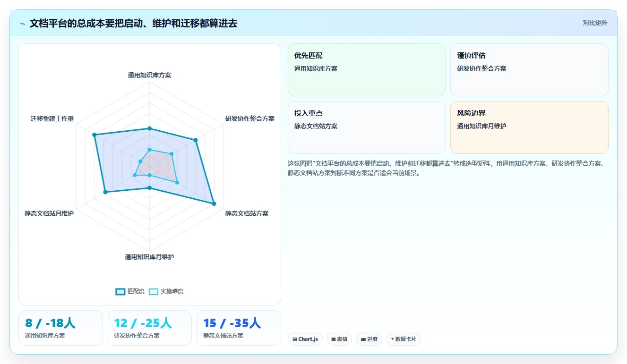Click the page title 文档平台的总成本
Screen dimensions: 627x364
[133, 23]
